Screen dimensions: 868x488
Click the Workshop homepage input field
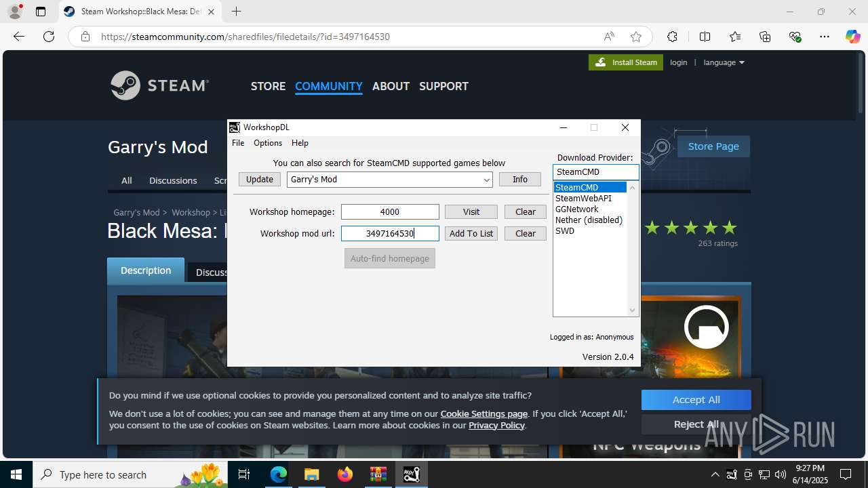point(390,212)
